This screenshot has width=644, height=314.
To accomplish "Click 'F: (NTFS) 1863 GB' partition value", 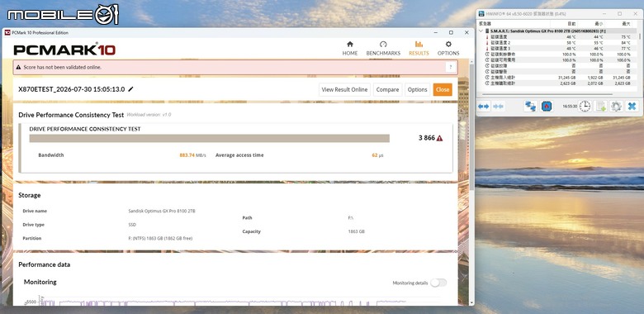I will (x=160, y=238).
